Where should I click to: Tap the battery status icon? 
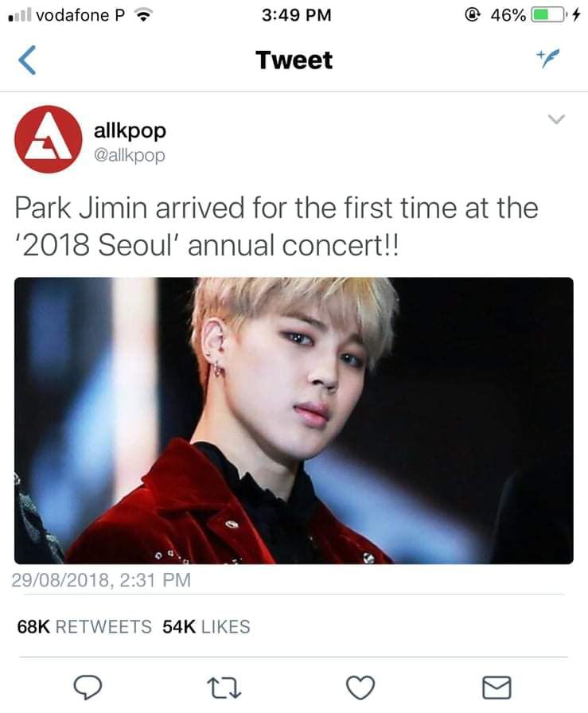pos(549,15)
